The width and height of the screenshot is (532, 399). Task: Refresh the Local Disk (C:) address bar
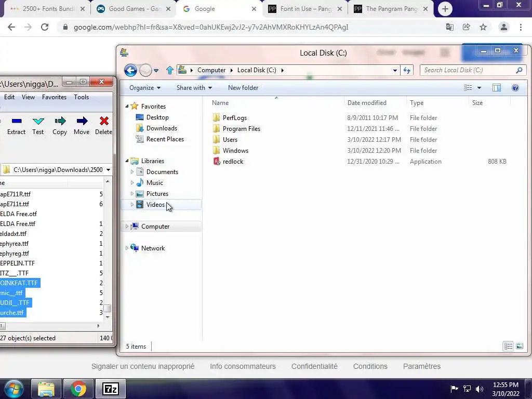(x=407, y=70)
